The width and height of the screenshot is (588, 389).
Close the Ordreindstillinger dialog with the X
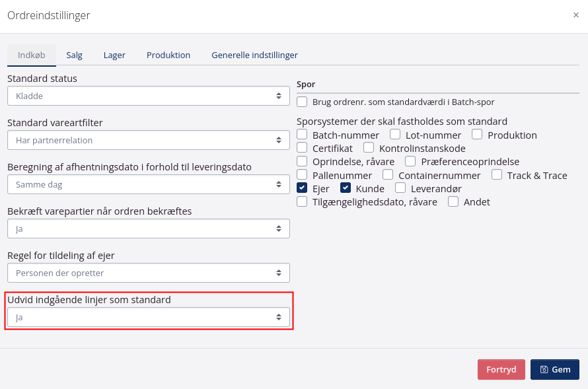[575, 15]
